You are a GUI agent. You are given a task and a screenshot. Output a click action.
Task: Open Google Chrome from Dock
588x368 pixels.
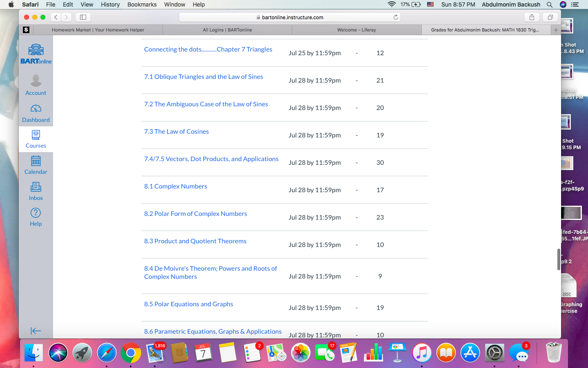coord(131,352)
